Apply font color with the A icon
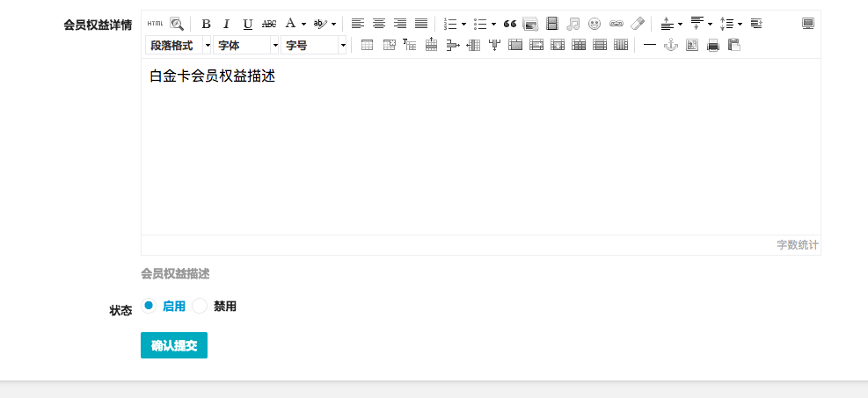Viewport: 868px width, 398px height. tap(290, 24)
